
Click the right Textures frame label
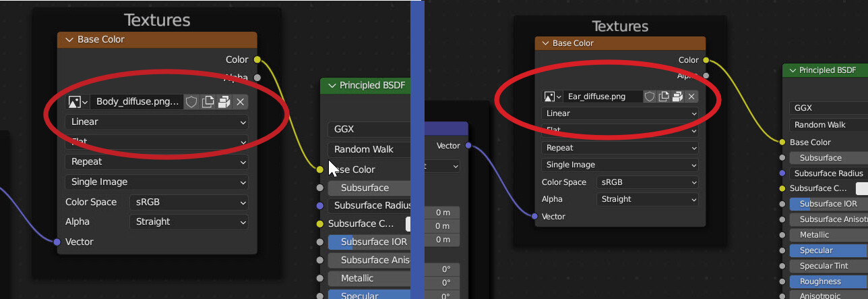[620, 27]
